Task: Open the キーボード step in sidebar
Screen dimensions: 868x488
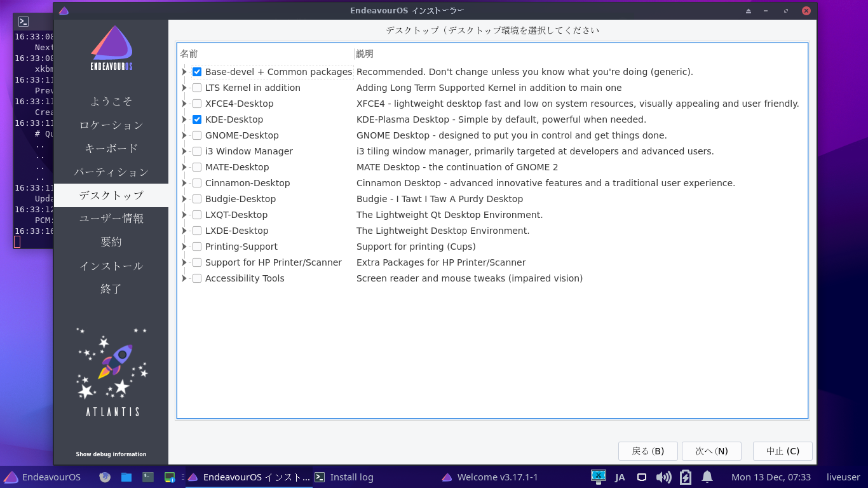Action: pyautogui.click(x=111, y=149)
